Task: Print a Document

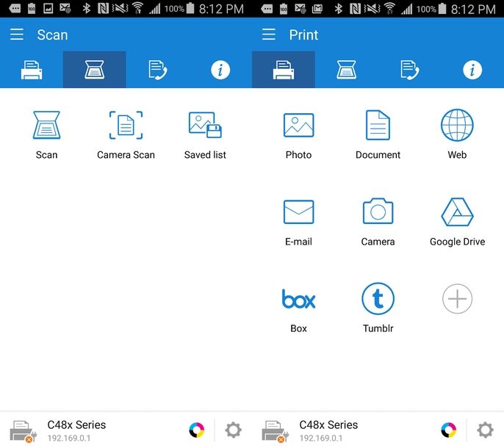Action: pyautogui.click(x=378, y=135)
